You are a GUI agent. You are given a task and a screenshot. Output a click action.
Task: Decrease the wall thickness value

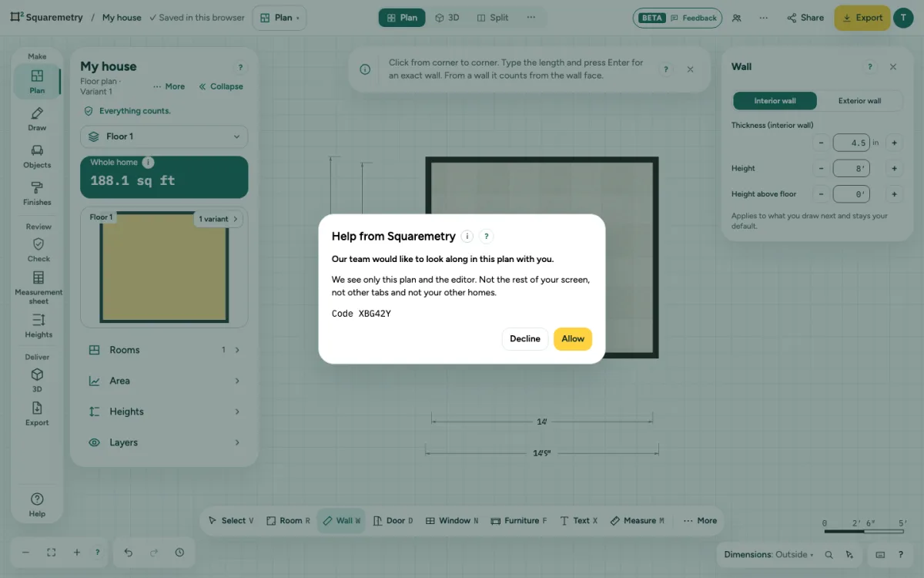(821, 143)
